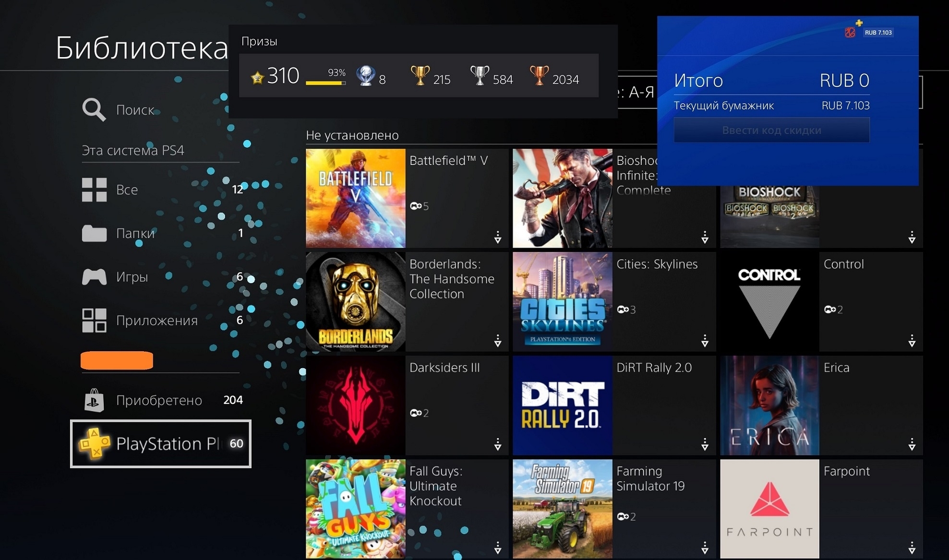Screen dimensions: 949x560
Task: Click the Farming Simulator 19 title text
Action: [650, 478]
